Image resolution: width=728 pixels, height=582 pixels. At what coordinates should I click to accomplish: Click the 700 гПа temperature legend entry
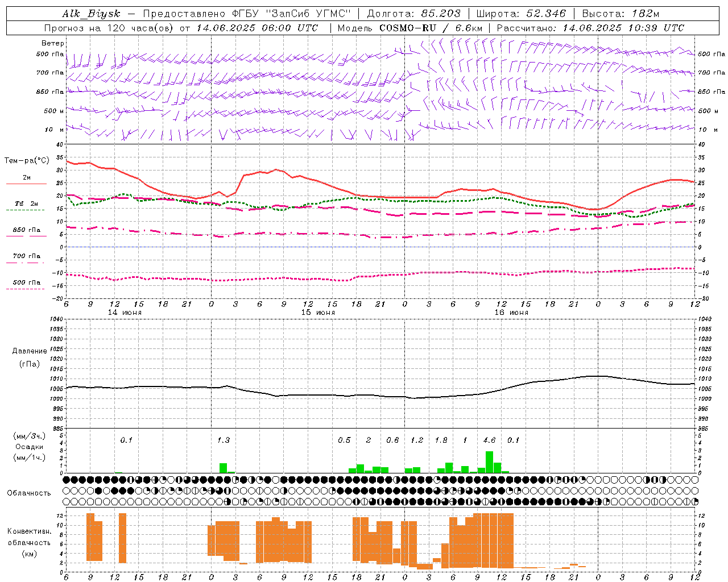27,256
